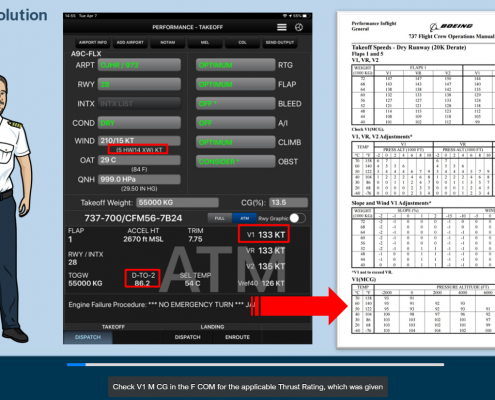Switch to the landing ENROUTE tab
This screenshot has height=400, width=495.
(237, 337)
